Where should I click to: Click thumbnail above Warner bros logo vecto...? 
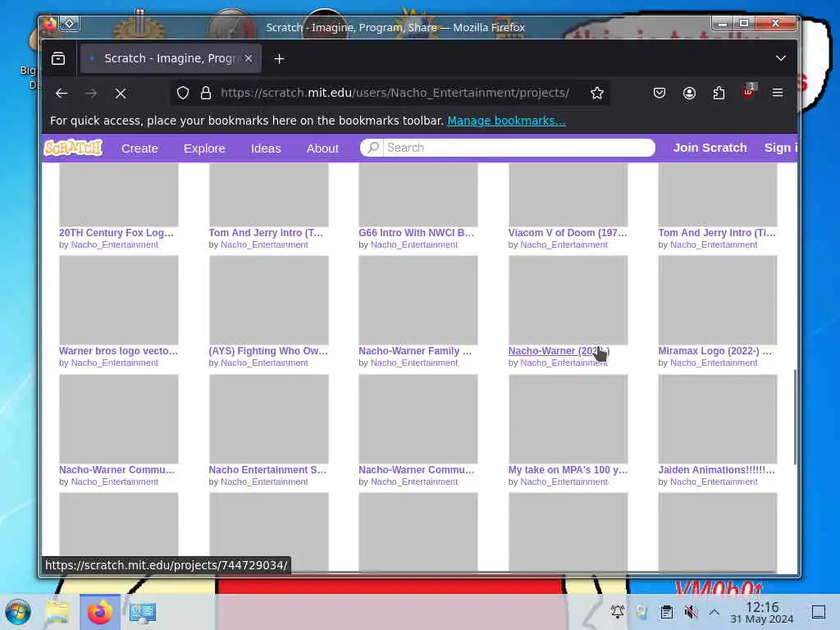(x=119, y=300)
